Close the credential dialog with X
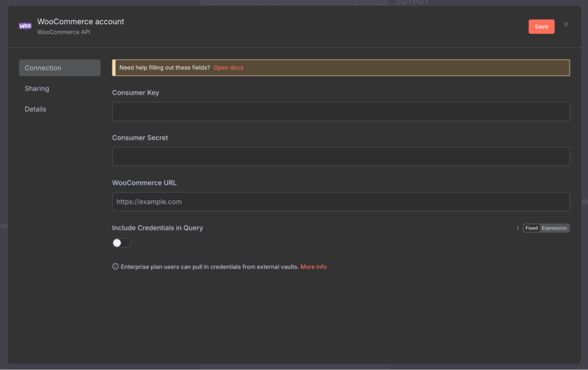 [x=566, y=24]
